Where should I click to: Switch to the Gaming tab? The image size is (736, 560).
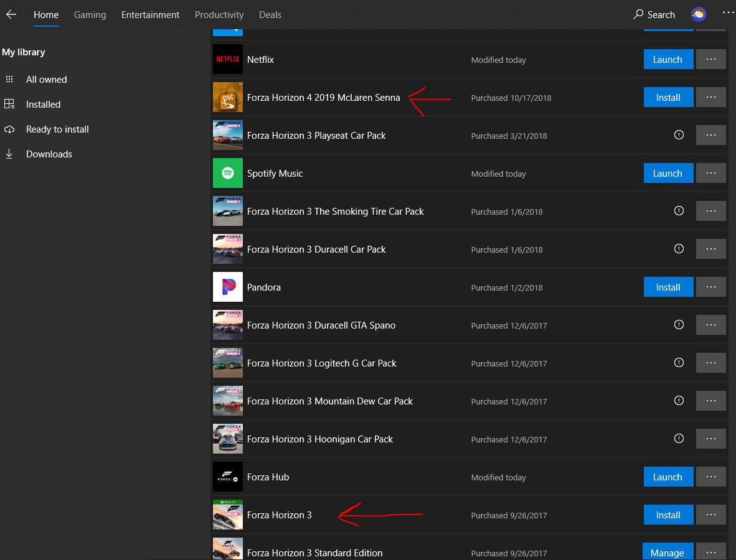pos(90,14)
